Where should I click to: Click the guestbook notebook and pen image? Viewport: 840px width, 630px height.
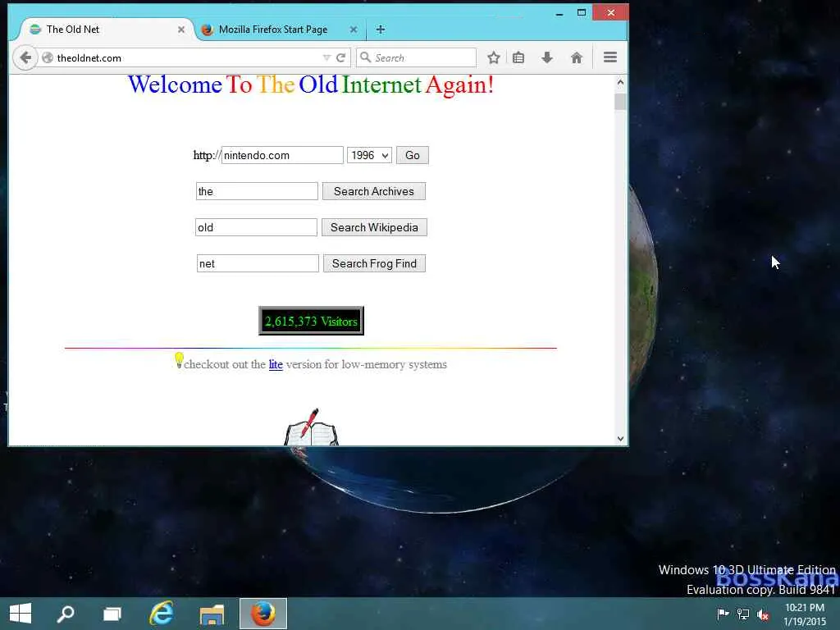pos(311,427)
